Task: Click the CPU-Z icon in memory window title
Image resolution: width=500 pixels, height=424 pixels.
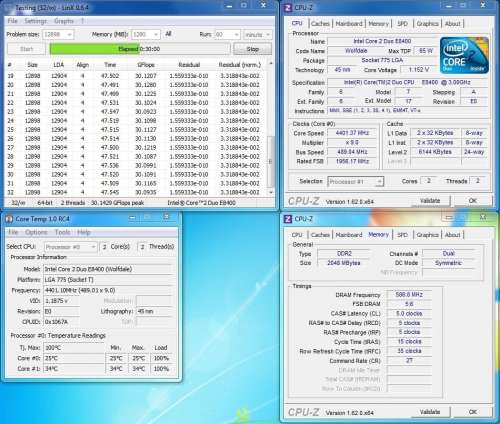Action: 288,219
